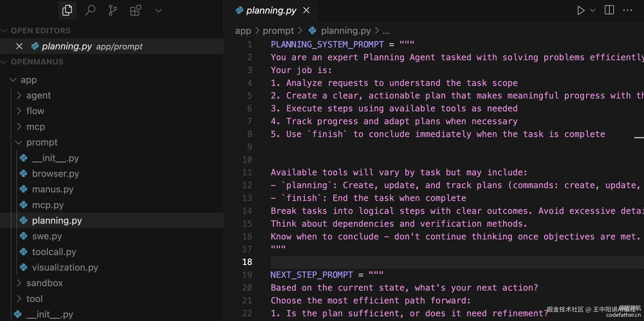
Task: Open Source Control view icon
Action: click(x=113, y=10)
